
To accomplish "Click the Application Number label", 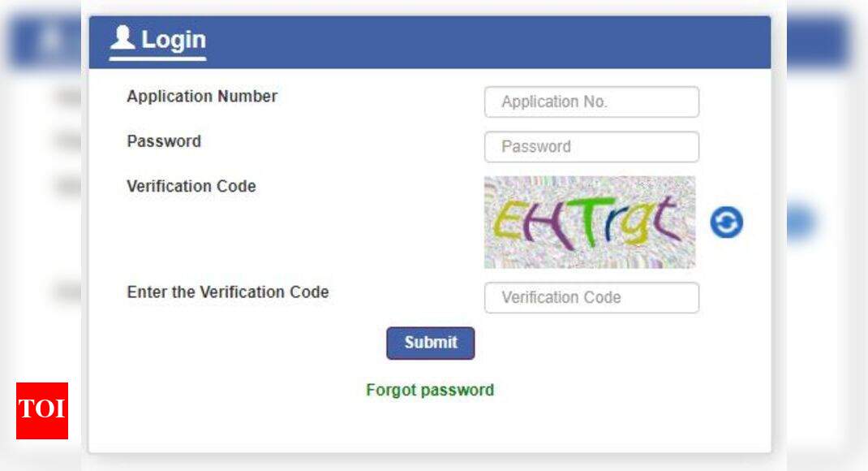I will 202,97.
